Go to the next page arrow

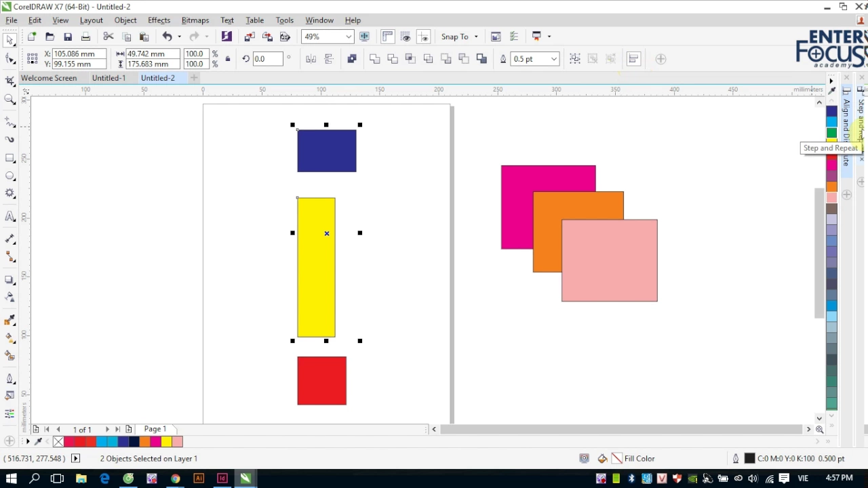tap(106, 429)
